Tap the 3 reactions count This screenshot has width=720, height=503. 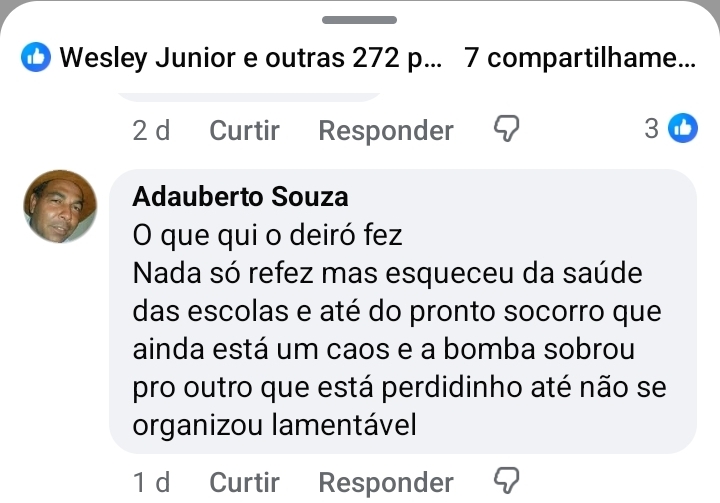[x=651, y=129]
